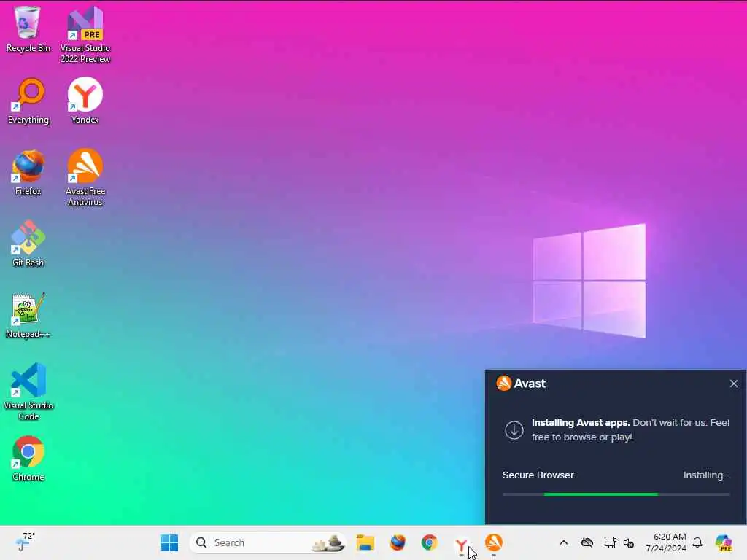747x560 pixels.
Task: Click the Secure Browser installation progress bar
Action: tap(616, 494)
